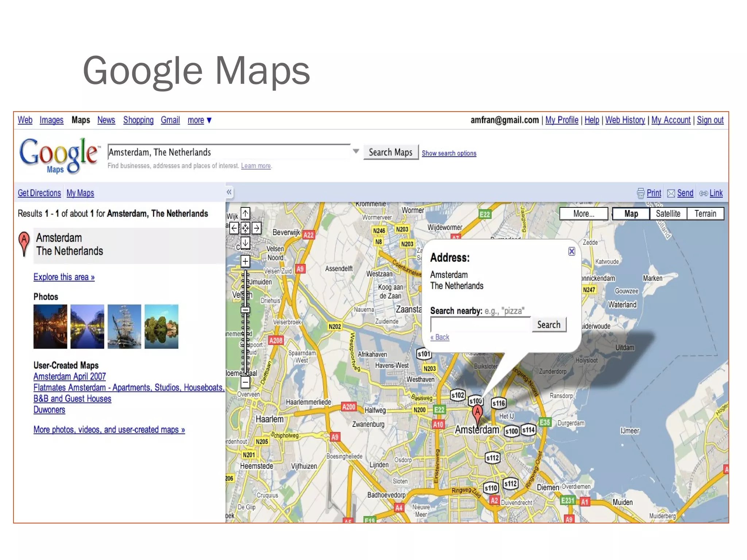Return to last result using center pan icon
Viewport: 747px width, 560px height.
point(245,228)
